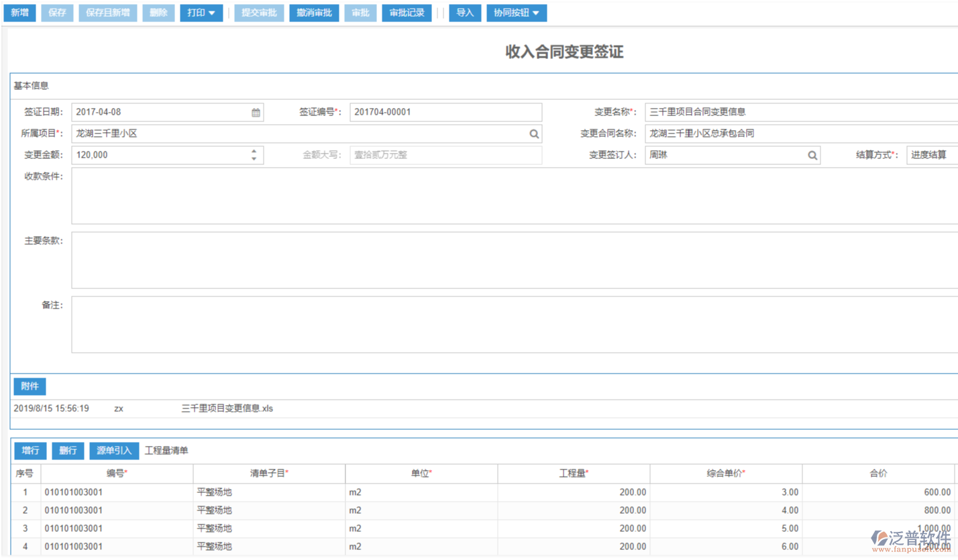Save the form with 保存

(x=56, y=12)
